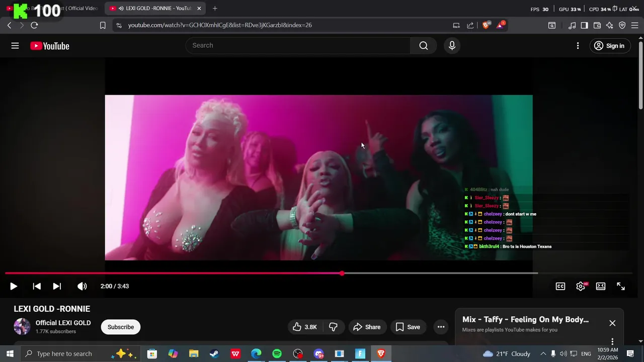Open the media playlist music-note icon
644x362 pixels.
572,25
